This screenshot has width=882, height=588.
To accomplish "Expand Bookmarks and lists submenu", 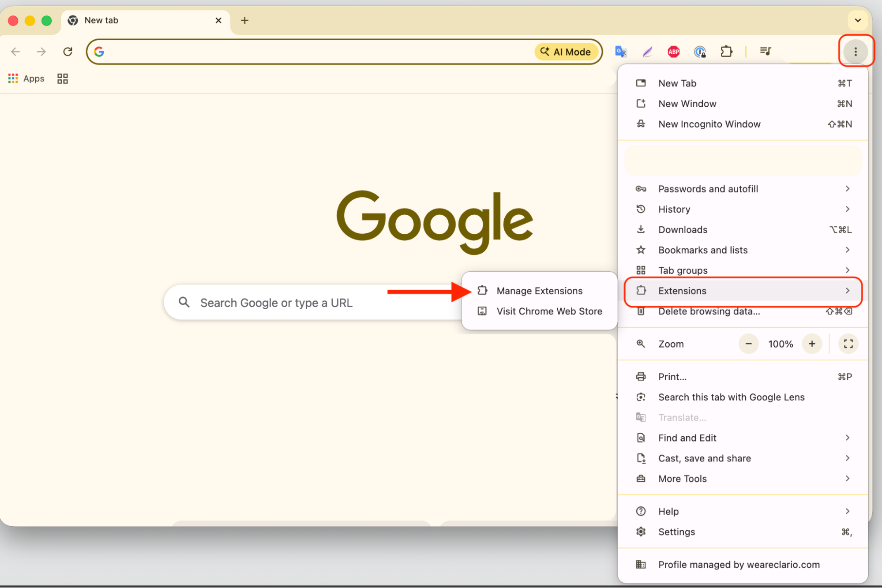I will (x=743, y=250).
